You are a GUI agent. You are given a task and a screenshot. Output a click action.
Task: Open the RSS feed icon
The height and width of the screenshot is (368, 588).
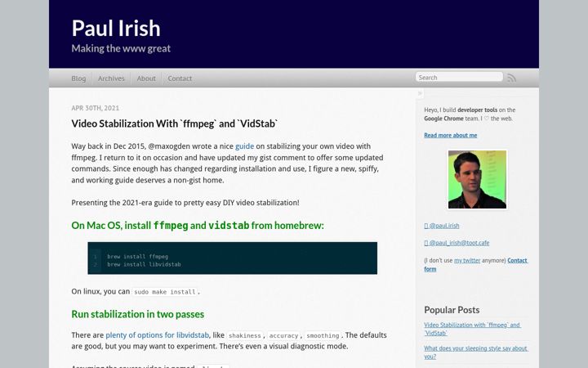(511, 78)
